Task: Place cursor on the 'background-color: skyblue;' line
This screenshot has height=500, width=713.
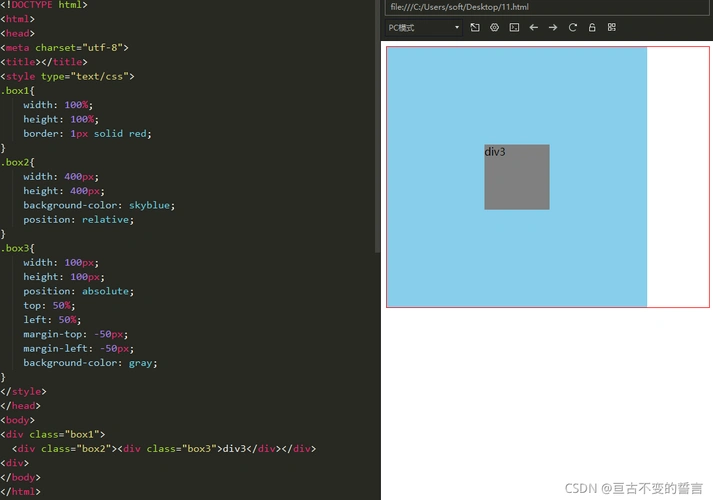Action: 99,205
